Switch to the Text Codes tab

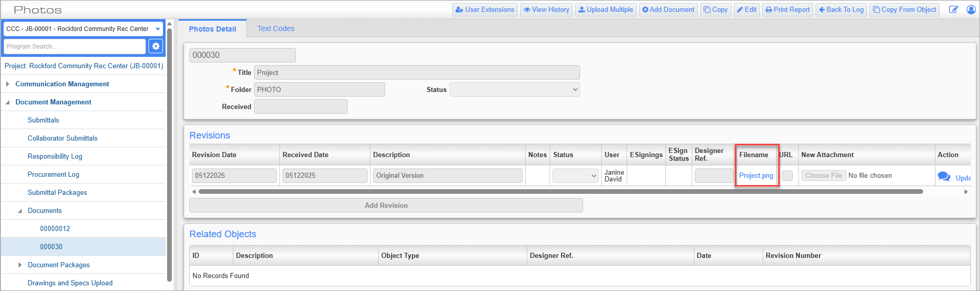(276, 28)
